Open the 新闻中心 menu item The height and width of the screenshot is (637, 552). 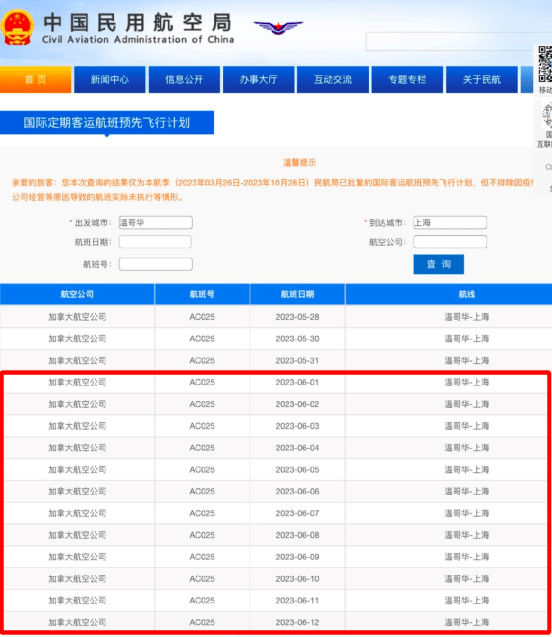pos(110,80)
